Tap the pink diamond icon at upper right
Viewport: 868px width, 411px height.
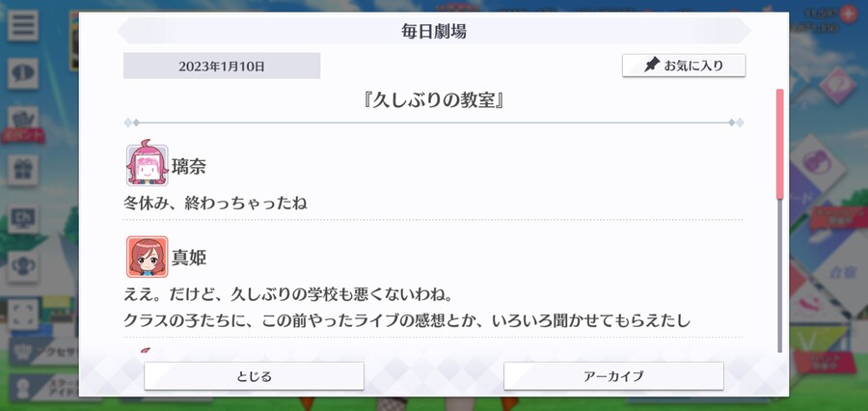[837, 85]
